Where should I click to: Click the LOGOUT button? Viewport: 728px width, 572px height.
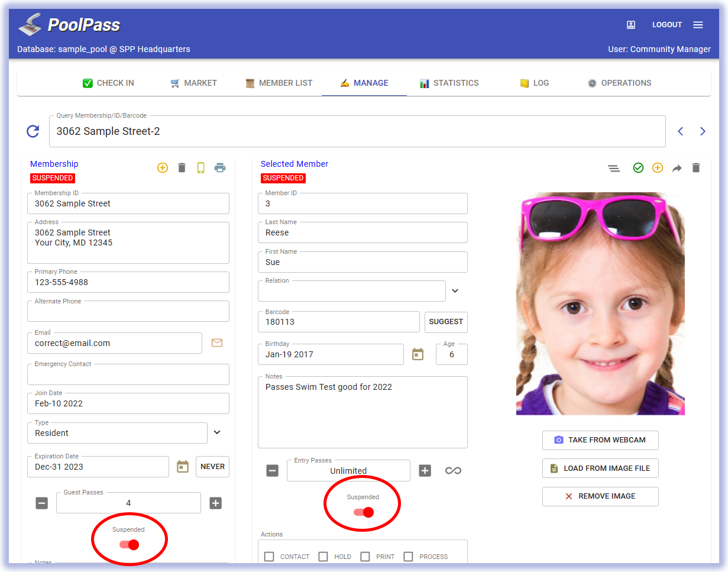tap(667, 25)
